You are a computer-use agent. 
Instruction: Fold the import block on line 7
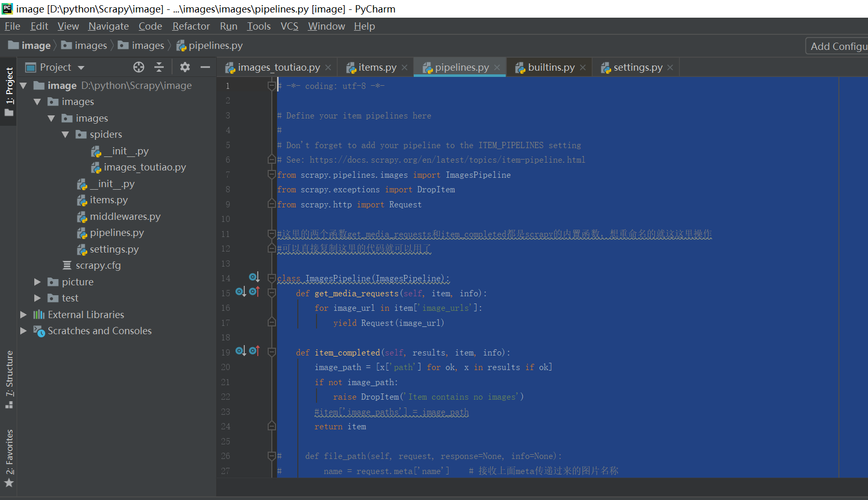(x=271, y=175)
